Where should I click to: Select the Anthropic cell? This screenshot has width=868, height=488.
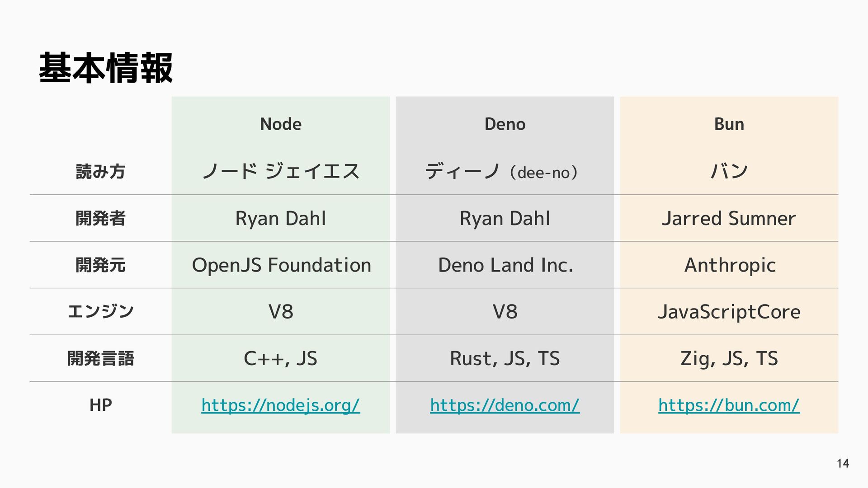click(730, 265)
